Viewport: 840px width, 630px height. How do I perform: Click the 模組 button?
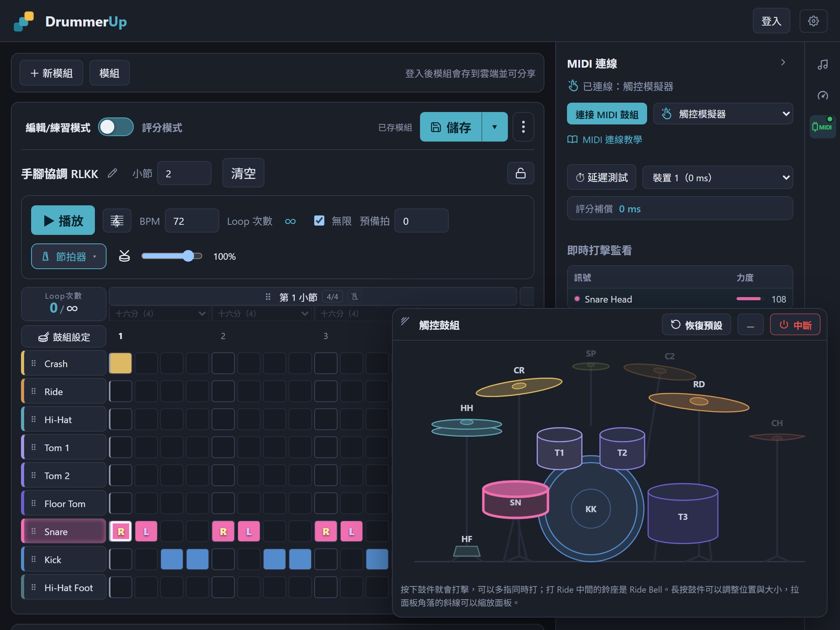point(109,73)
